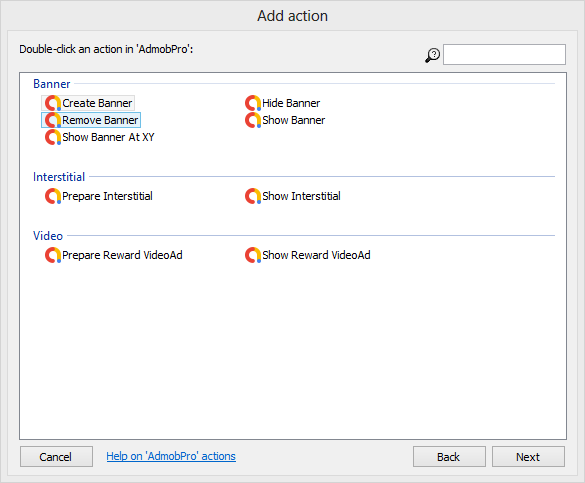Click the Video category heading
Screen dimensions: 585x483
click(x=48, y=236)
